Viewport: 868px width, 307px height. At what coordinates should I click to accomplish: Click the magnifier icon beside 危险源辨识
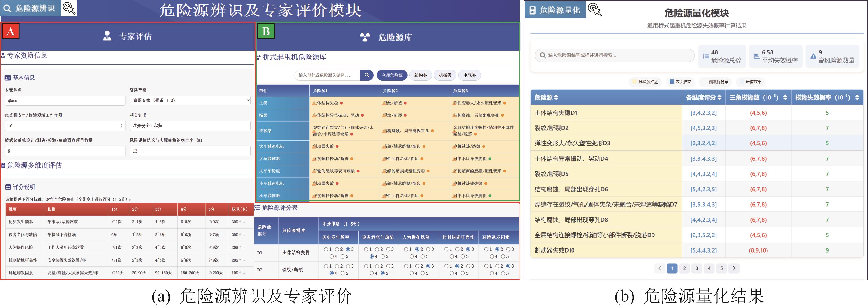tap(7, 8)
